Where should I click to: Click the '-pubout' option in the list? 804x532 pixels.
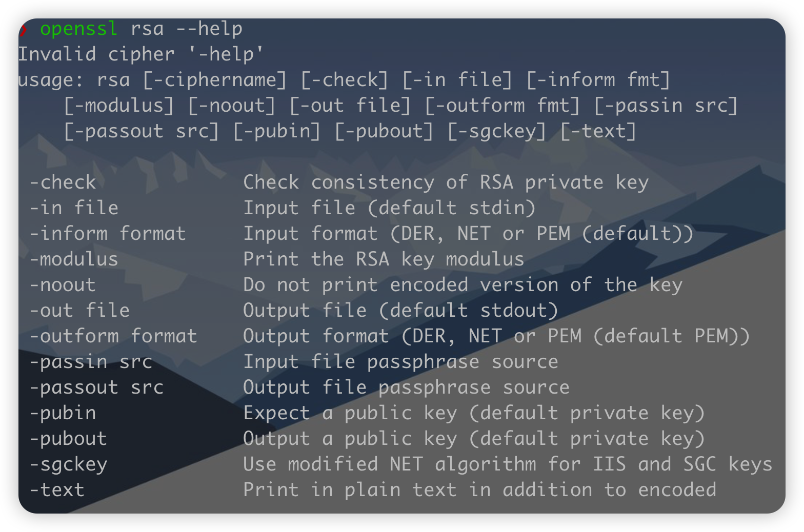[x=68, y=439]
